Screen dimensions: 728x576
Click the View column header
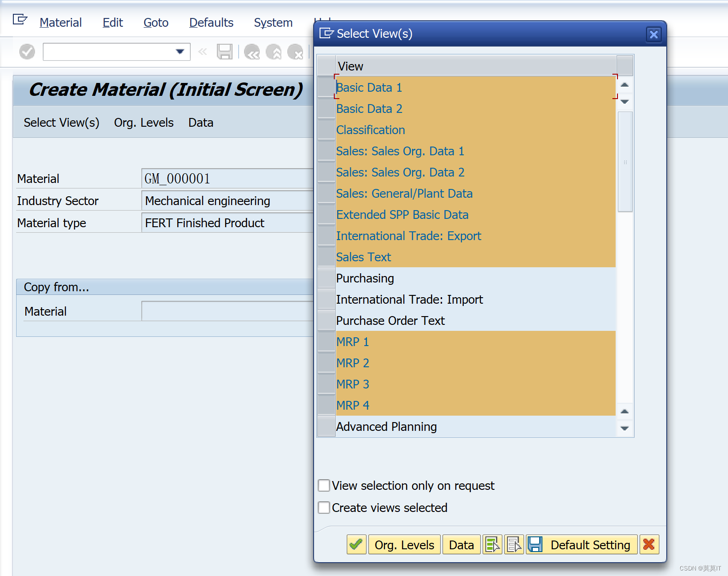(476, 66)
